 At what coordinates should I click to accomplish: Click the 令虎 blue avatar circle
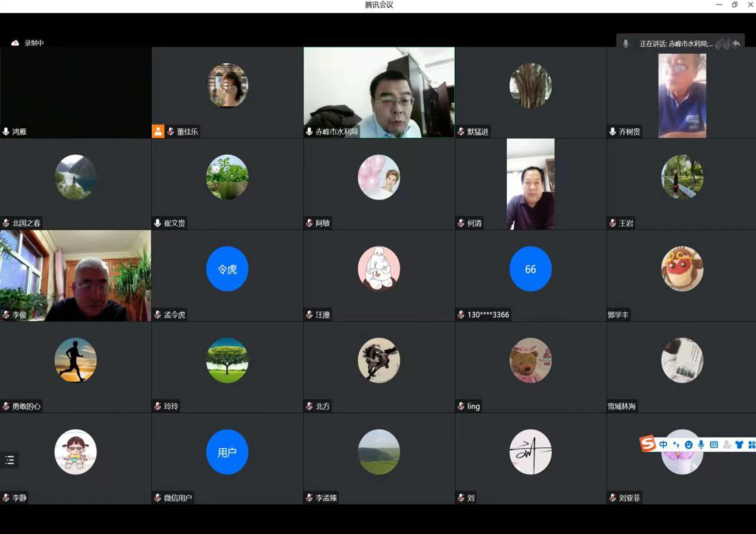(x=227, y=269)
